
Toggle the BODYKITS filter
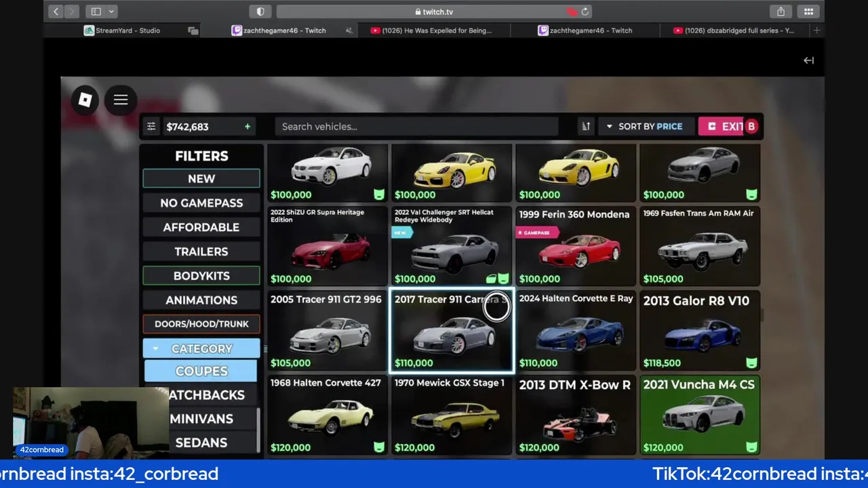click(201, 276)
